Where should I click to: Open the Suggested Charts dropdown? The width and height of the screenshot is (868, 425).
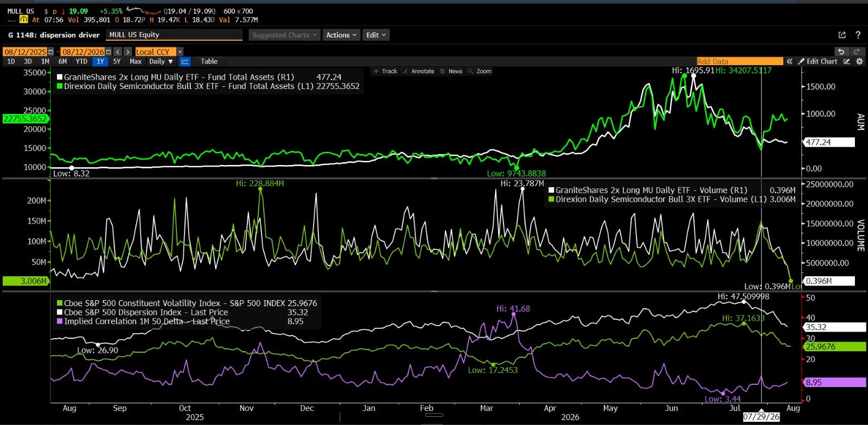coord(284,35)
